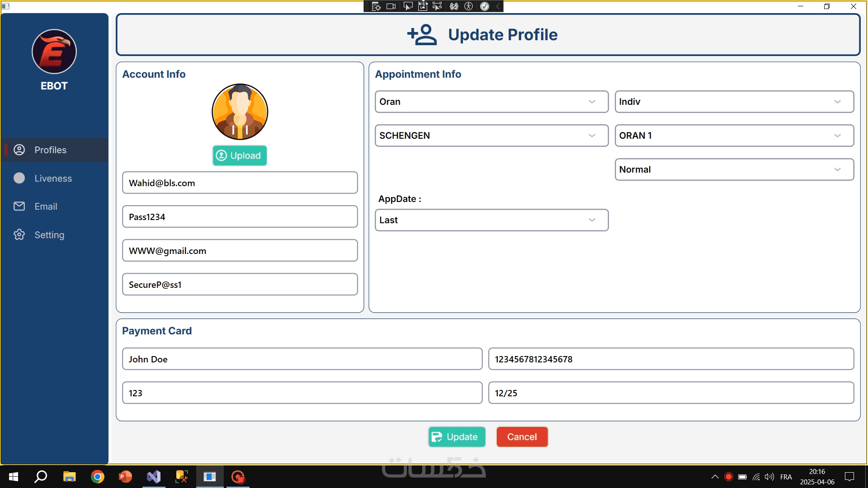868x488 pixels.
Task: Open the Normal category dropdown
Action: click(x=734, y=169)
